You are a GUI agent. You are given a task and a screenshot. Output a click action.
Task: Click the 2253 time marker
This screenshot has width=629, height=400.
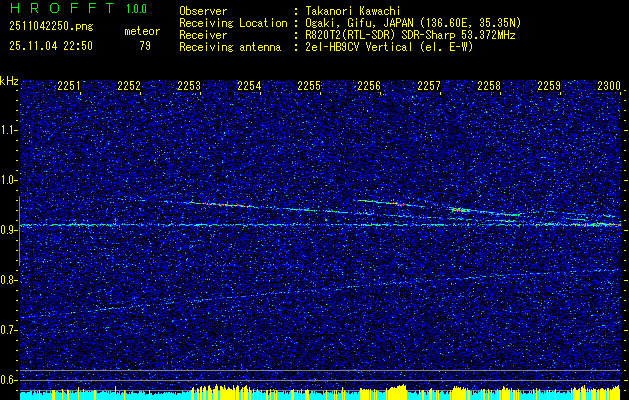click(x=189, y=85)
